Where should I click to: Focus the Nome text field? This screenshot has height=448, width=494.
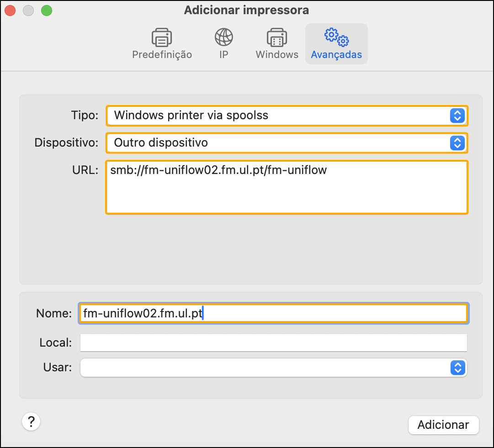273,313
